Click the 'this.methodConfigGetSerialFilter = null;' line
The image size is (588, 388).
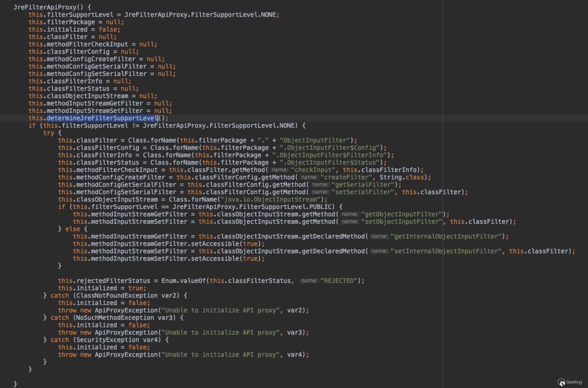pos(102,67)
